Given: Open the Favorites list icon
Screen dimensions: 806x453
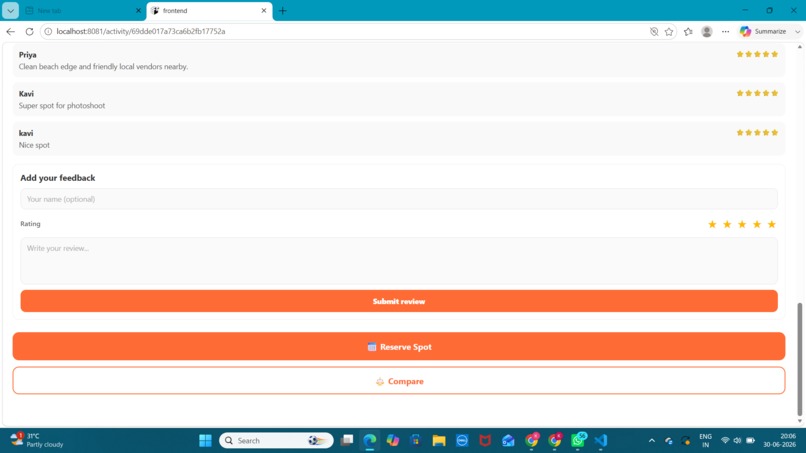Looking at the screenshot, I should coord(688,31).
